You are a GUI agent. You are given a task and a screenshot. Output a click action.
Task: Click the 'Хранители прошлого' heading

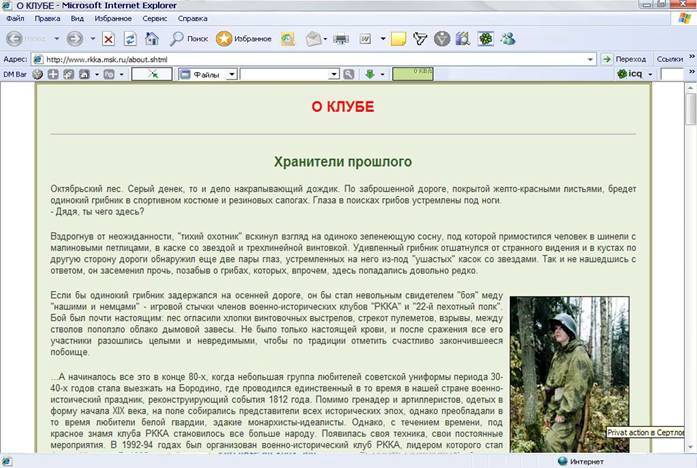click(343, 162)
